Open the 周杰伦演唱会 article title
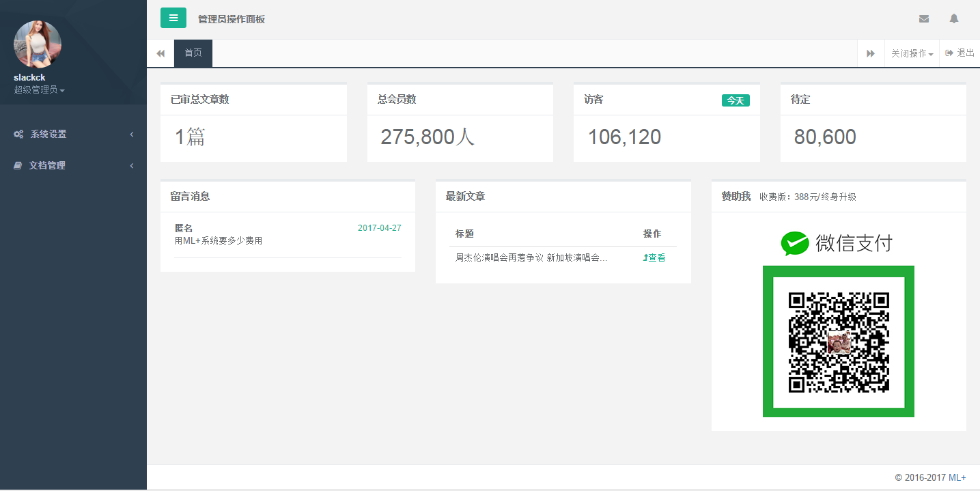Screen dimensions: 980x491 click(x=531, y=257)
